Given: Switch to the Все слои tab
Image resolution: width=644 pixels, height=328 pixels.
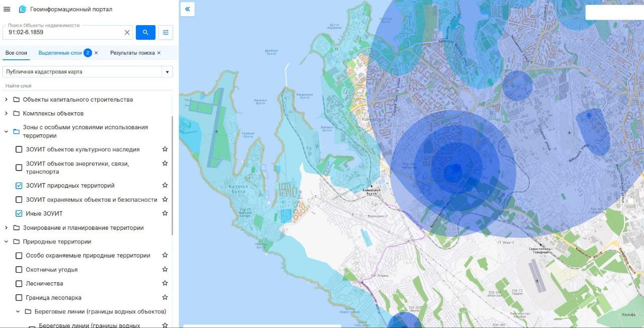Looking at the screenshot, I should click(x=16, y=53).
